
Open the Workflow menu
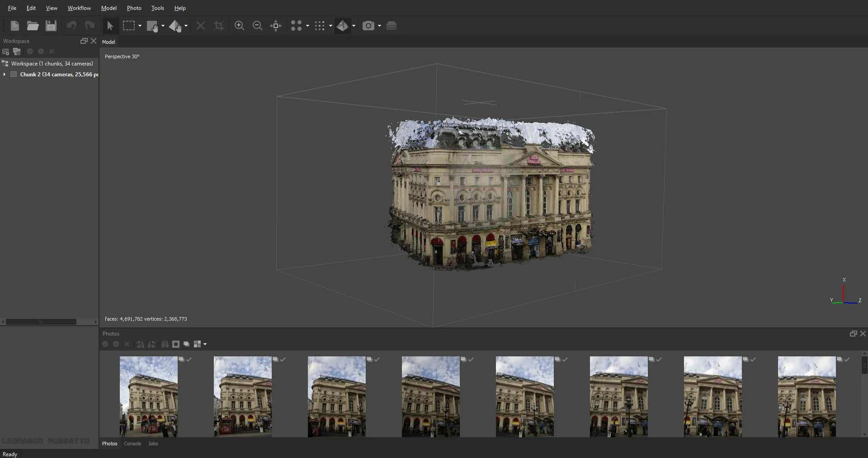(x=79, y=8)
